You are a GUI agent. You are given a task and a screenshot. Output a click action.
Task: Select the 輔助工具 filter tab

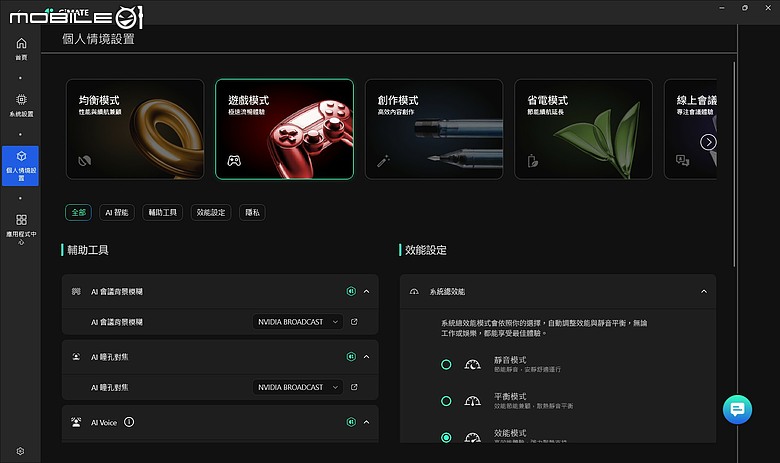(163, 212)
